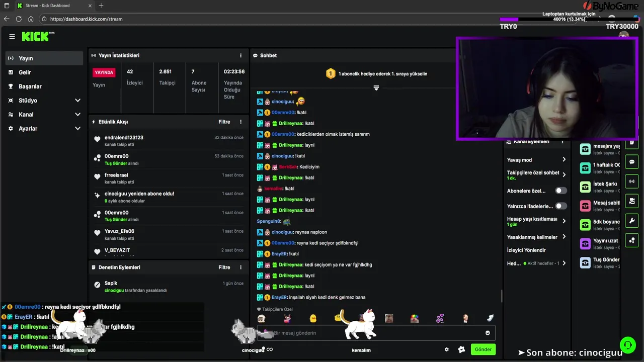
Task: Click the Yavuz_Efe06 follow activity
Action: coord(169,235)
